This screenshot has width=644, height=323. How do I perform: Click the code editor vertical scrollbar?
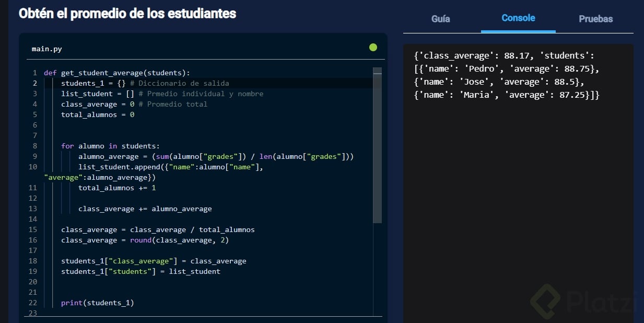[x=378, y=145]
